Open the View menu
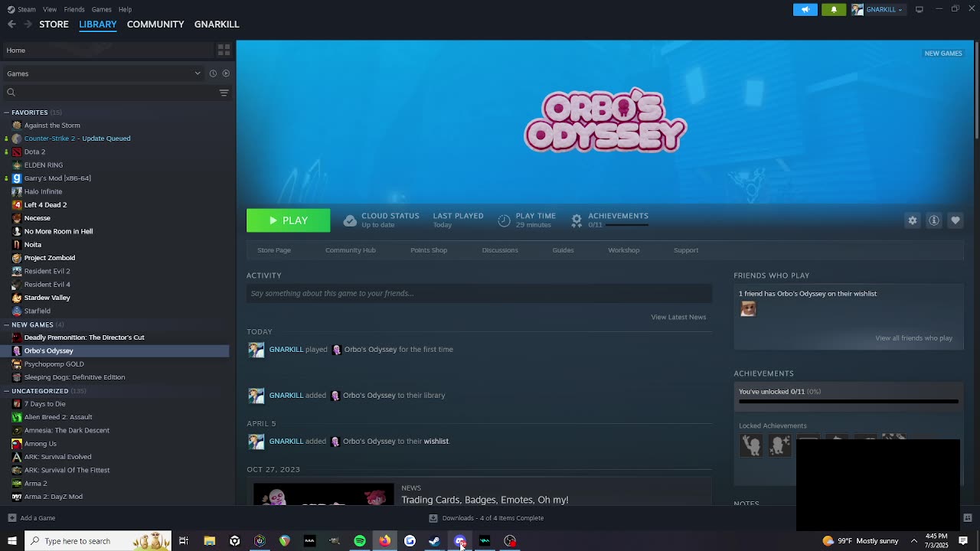980x551 pixels. click(50, 9)
